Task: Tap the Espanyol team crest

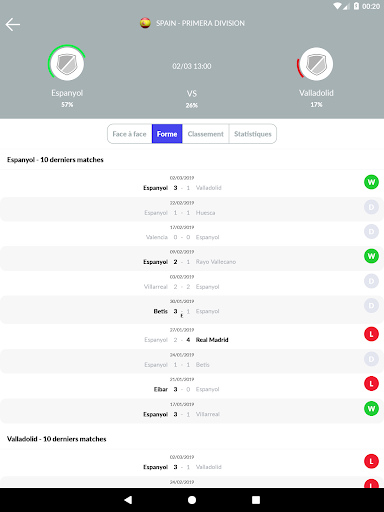Action: 67,63
